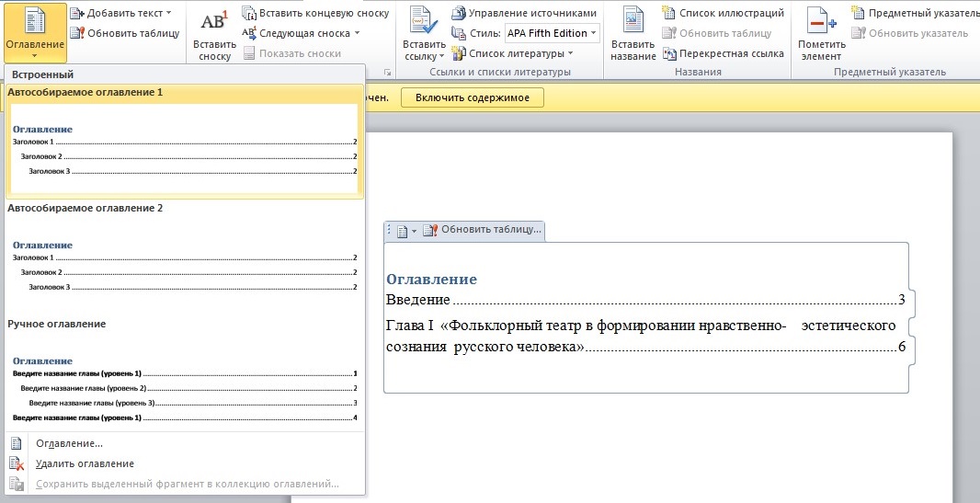Screen dimensions: 980x503
Task: Select Удалить оглавление menu item
Action: point(85,463)
